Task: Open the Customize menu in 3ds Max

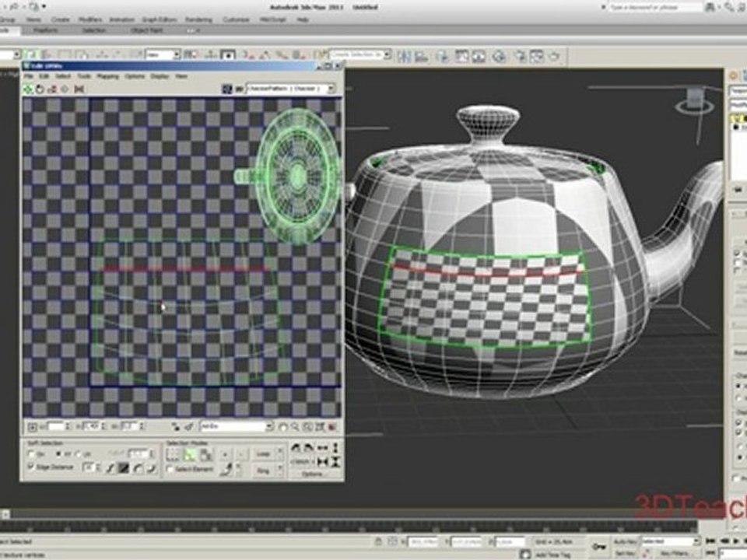Action: pyautogui.click(x=236, y=19)
